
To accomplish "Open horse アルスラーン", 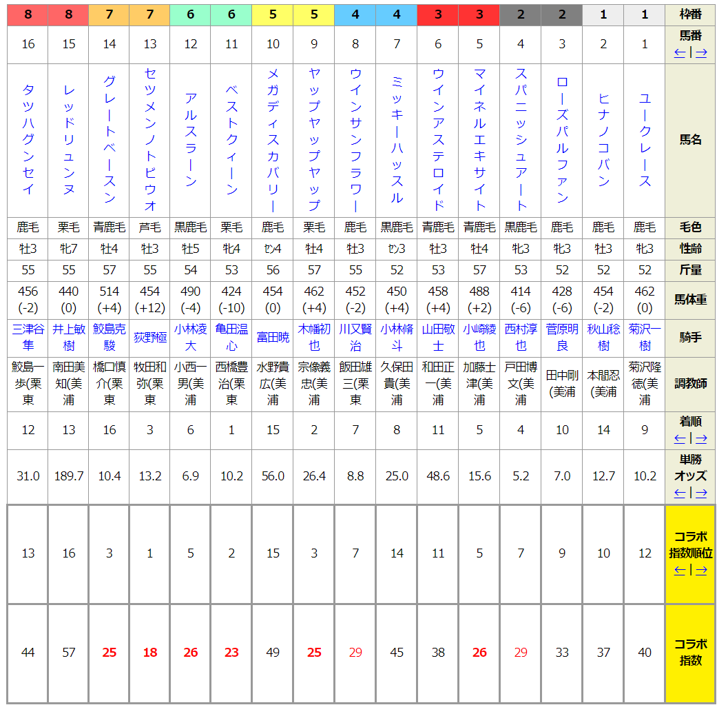I will (x=191, y=140).
